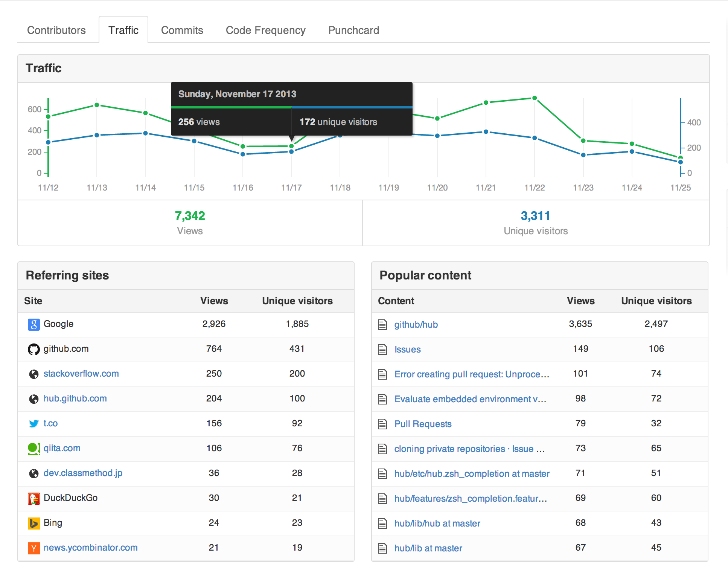Open the github/hub popular content link

pyautogui.click(x=416, y=324)
